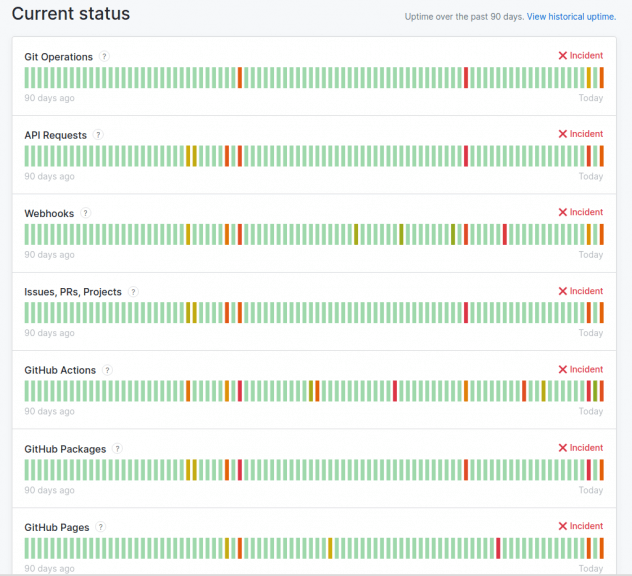632x576 pixels.
Task: Click help icon beside API Requests
Action: tap(98, 135)
